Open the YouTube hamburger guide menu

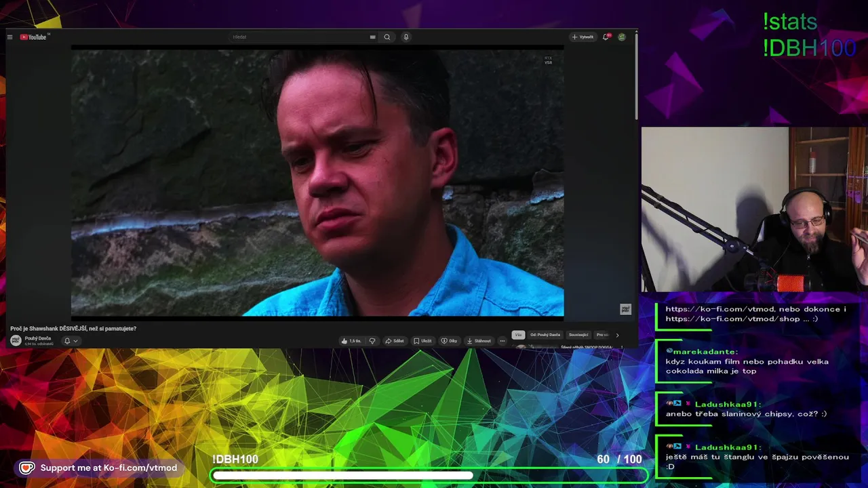tap(10, 37)
